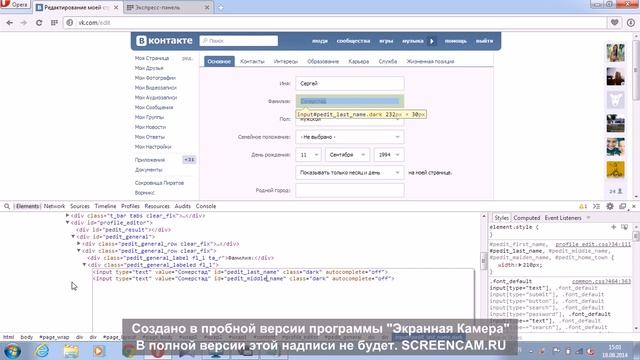Collapse the profile_editor div node
The width and height of the screenshot is (640, 360).
pyautogui.click(x=67, y=222)
